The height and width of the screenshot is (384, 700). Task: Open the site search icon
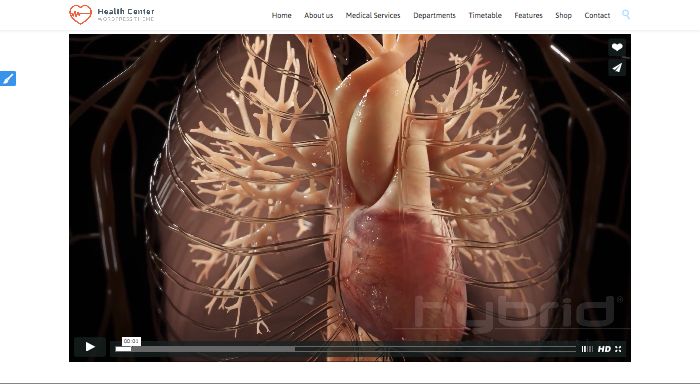626,15
